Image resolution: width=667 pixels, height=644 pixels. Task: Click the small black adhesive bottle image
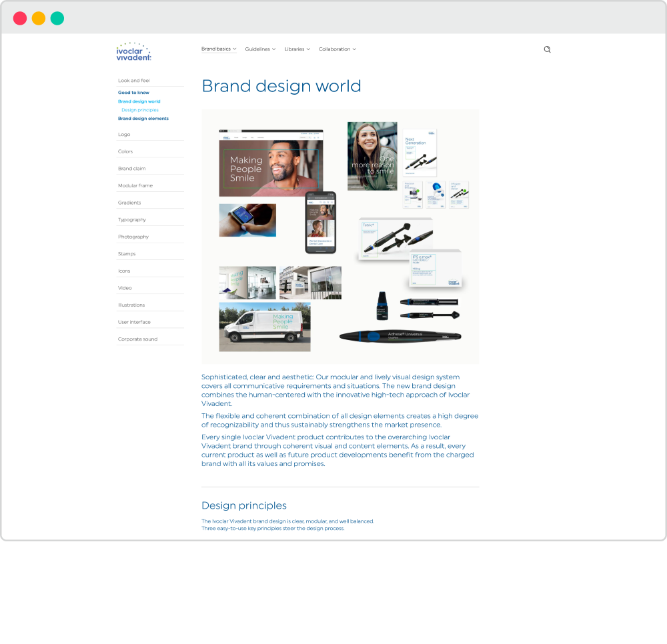pos(382,305)
